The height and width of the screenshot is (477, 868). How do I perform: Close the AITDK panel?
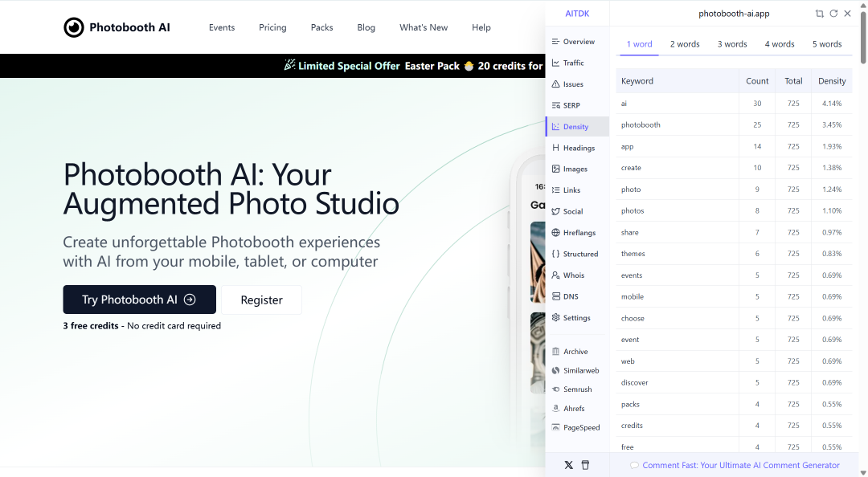(847, 14)
